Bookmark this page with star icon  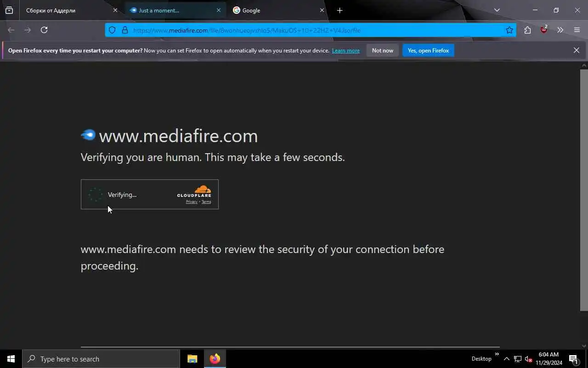coord(509,30)
